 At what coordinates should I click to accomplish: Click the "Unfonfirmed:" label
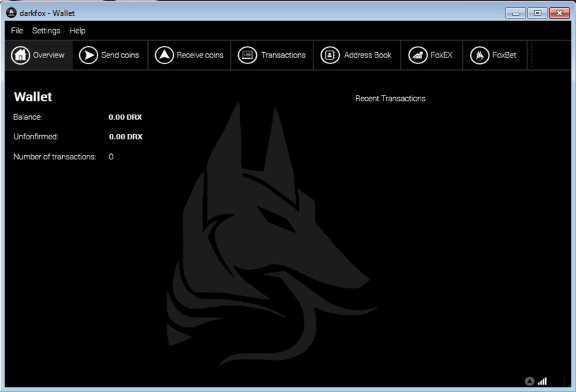[x=35, y=137]
